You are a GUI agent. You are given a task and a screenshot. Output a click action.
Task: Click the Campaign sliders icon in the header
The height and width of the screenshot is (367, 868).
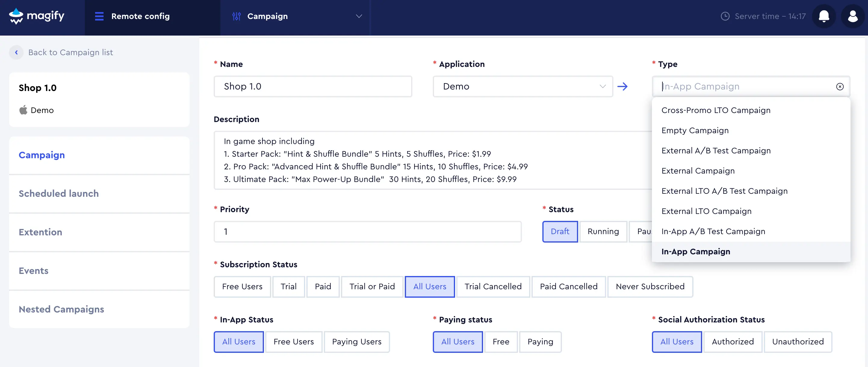pos(237,16)
